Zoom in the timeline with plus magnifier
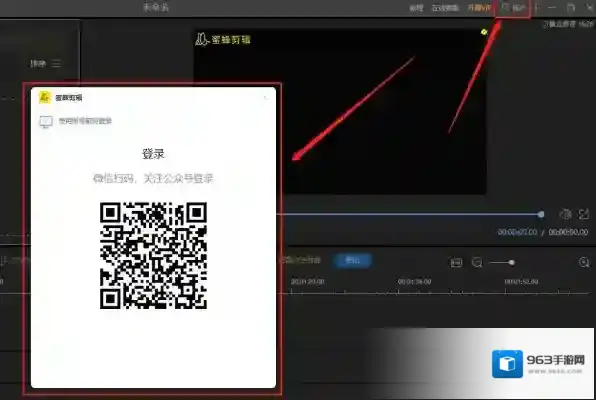Image resolution: width=596 pixels, height=400 pixels. 584,262
